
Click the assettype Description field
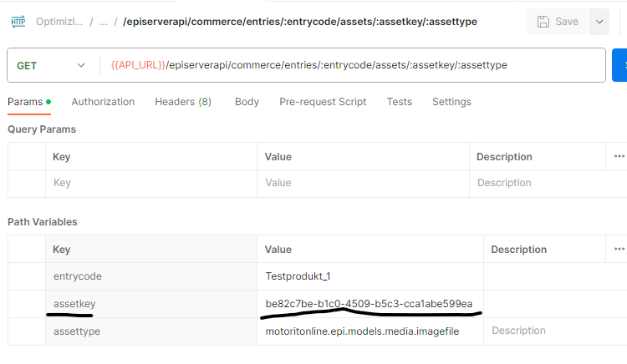point(552,331)
